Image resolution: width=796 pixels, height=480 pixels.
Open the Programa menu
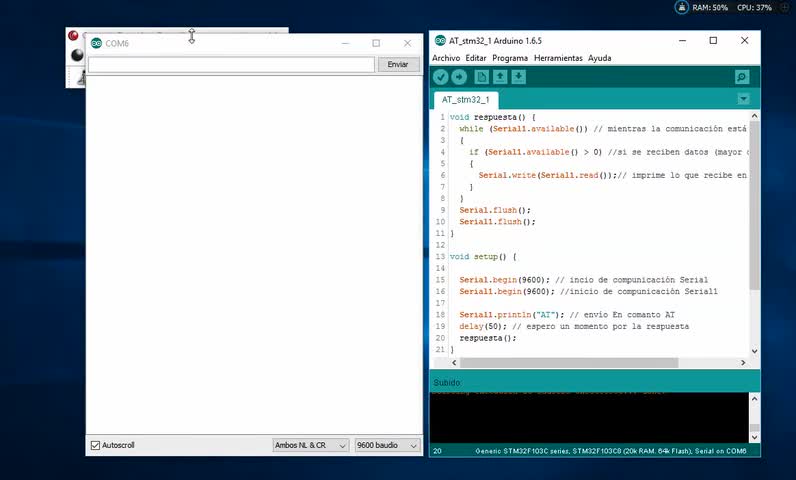510,58
